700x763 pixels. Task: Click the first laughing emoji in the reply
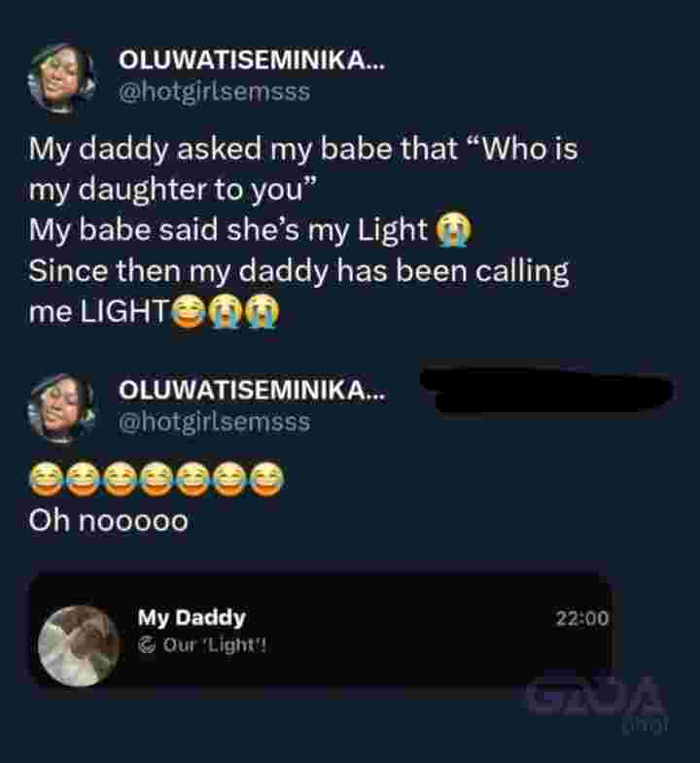point(47,480)
